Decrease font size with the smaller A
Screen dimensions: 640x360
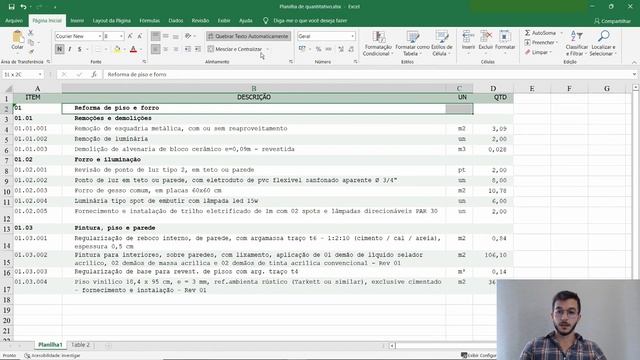pos(140,36)
